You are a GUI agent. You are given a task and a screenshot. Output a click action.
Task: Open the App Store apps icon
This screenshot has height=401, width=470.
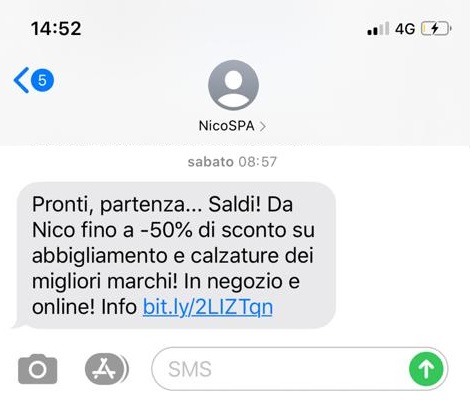click(x=107, y=369)
